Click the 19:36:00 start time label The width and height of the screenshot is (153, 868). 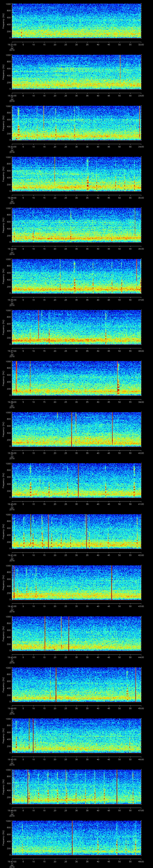pos(12,300)
